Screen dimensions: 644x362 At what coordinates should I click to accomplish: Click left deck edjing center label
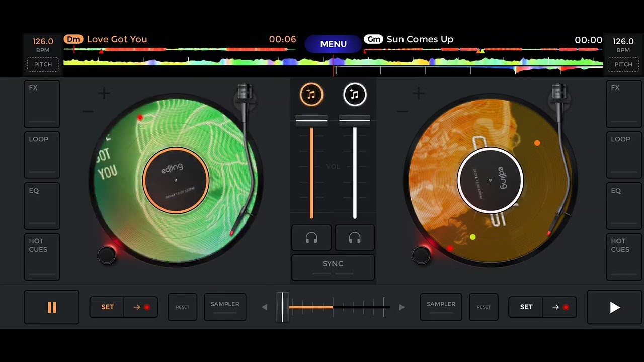pos(176,180)
